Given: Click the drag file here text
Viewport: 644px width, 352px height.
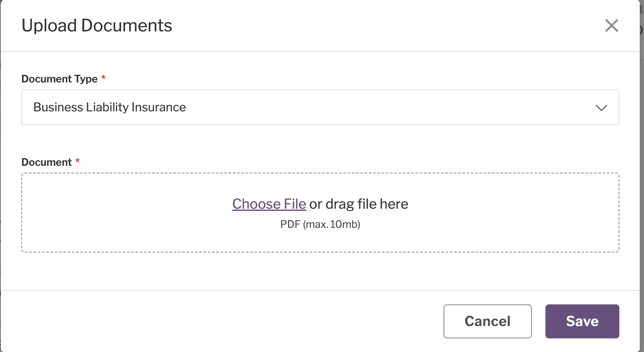Looking at the screenshot, I should (359, 204).
